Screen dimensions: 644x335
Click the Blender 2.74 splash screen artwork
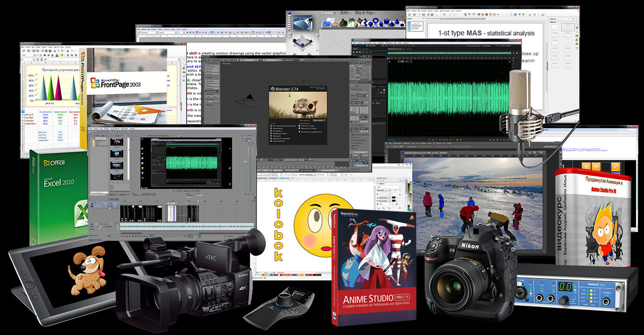(x=297, y=105)
